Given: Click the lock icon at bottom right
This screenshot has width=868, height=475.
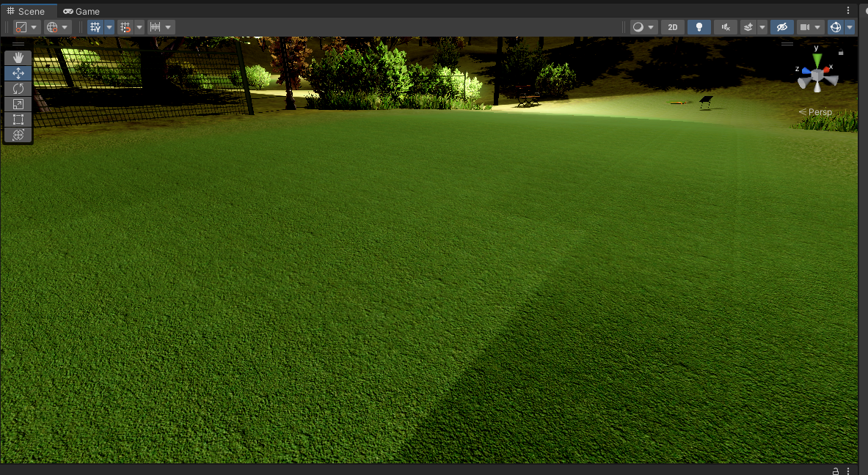Looking at the screenshot, I should click(835, 470).
